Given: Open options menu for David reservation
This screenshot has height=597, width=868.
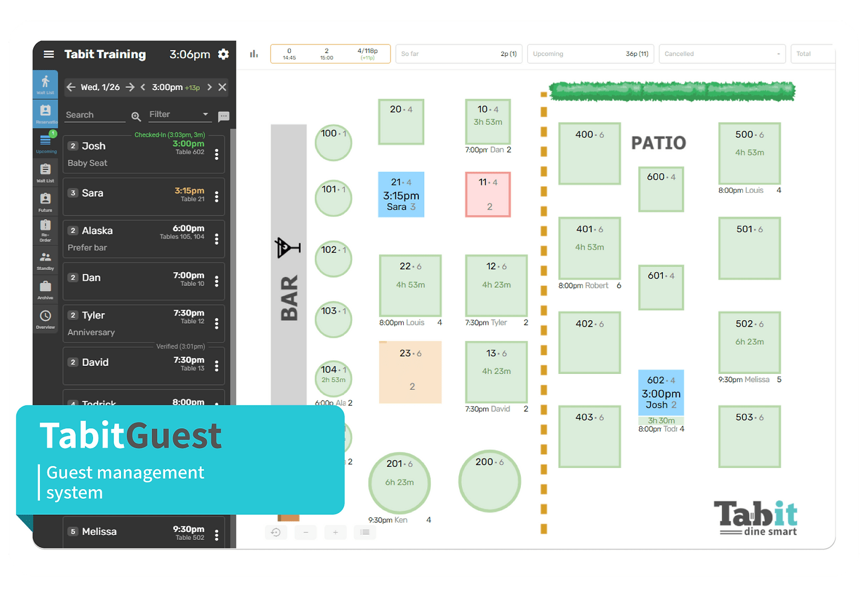Looking at the screenshot, I should point(216,365).
